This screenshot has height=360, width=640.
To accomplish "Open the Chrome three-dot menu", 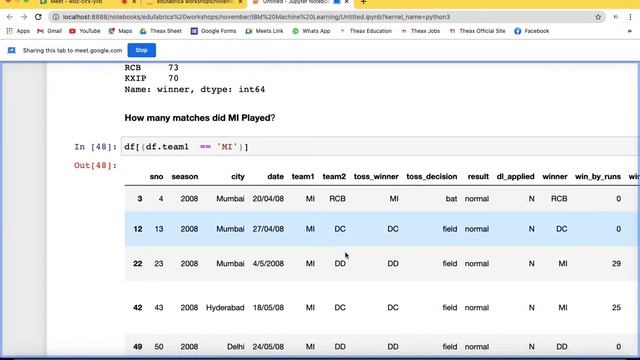I will click(630, 17).
